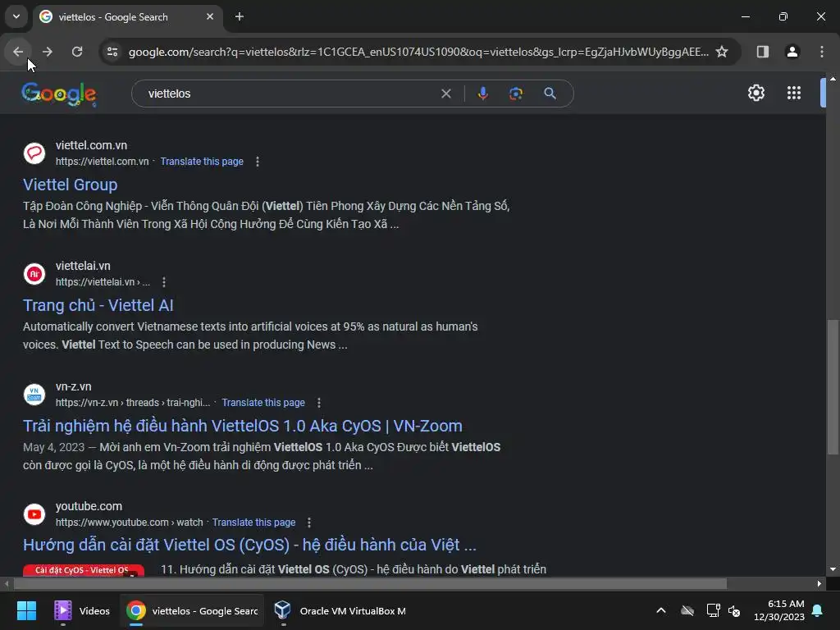The image size is (840, 630).
Task: Click the Chrome taskbar button
Action: (x=193, y=610)
